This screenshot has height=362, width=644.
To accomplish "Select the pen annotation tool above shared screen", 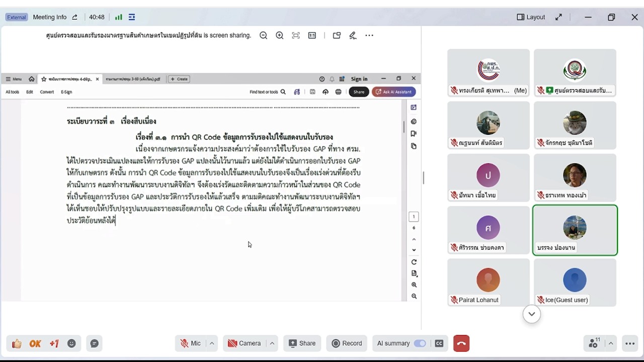I will [352, 35].
